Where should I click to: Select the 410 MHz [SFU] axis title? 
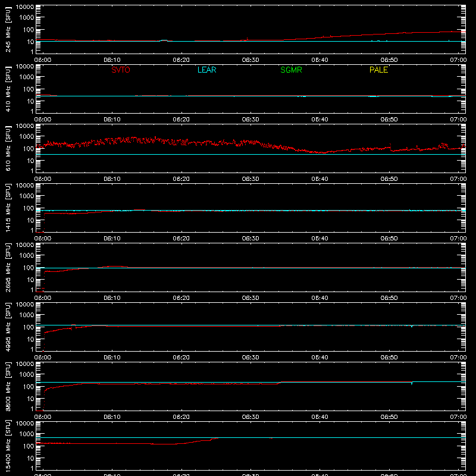(x=8, y=89)
